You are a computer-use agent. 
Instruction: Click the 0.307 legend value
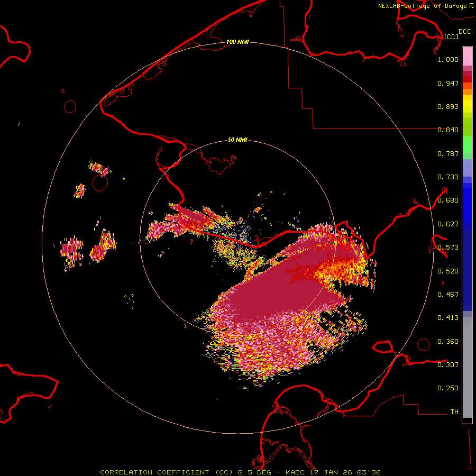448,365
